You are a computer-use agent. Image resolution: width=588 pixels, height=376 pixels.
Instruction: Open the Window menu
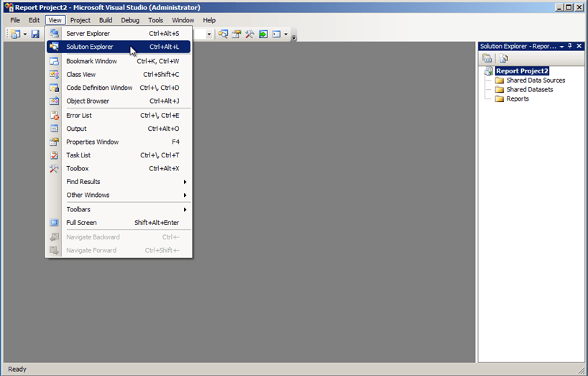click(183, 20)
